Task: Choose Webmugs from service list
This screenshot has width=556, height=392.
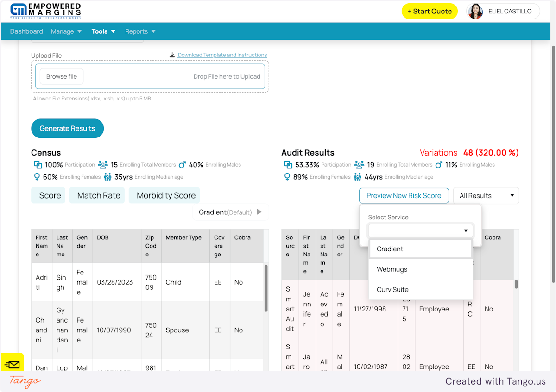Action: tap(420, 269)
